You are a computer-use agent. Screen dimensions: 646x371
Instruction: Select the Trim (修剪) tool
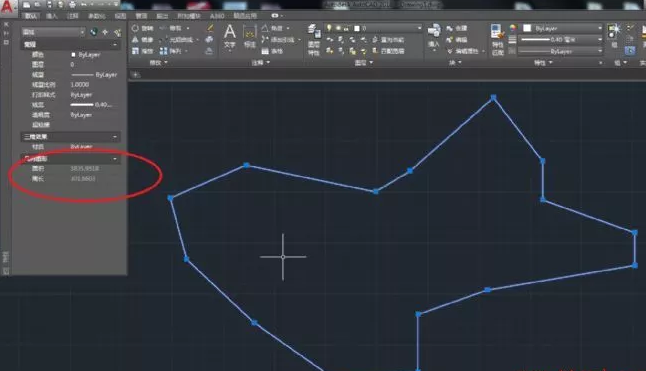tap(171, 28)
